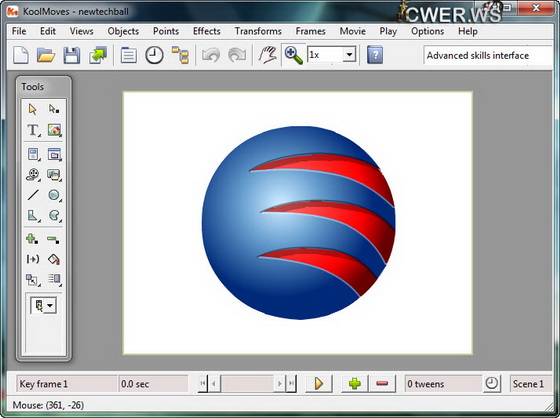This screenshot has width=560, height=418.
Task: Open the Points menu
Action: [166, 31]
